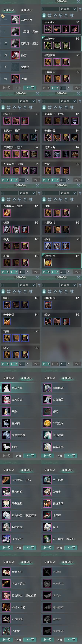Click the 西山秘宝·魁首 saddle item icon
The width and height of the screenshot is (82, 644).
(x=7, y=213)
